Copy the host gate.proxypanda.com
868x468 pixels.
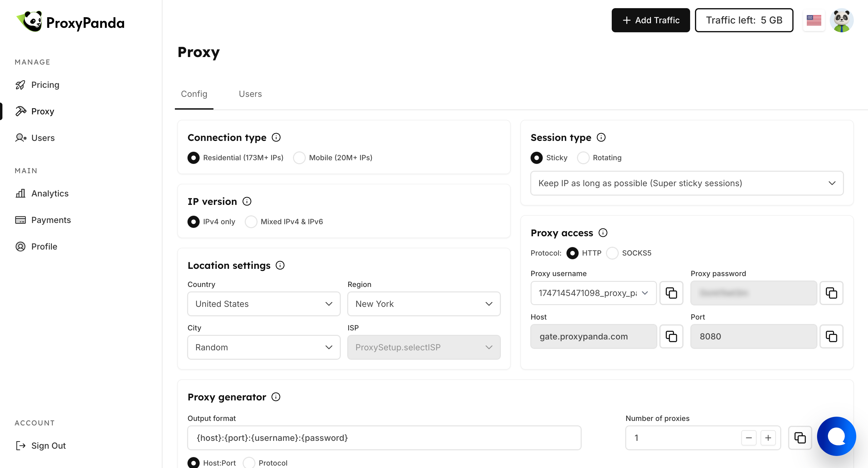click(x=671, y=336)
